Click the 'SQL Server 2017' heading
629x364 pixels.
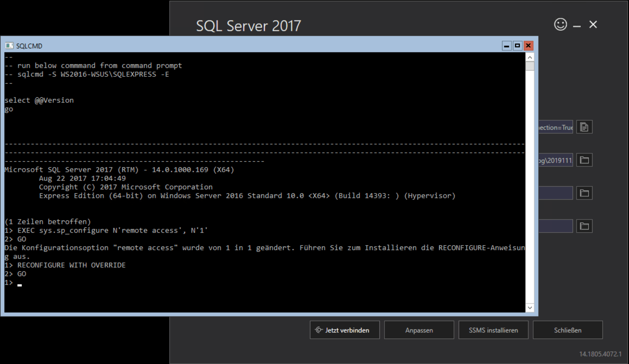tap(248, 26)
